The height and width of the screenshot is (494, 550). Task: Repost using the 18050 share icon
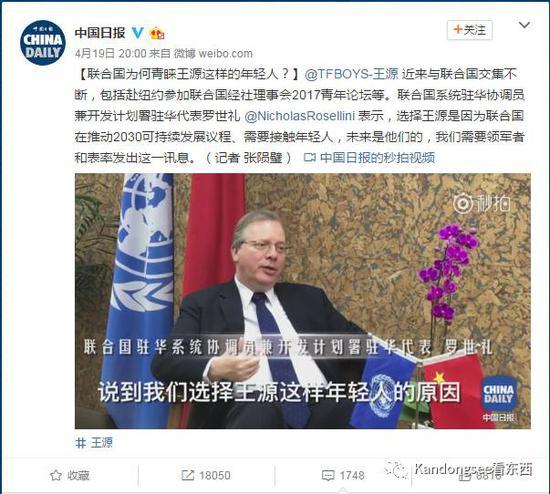pyautogui.click(x=206, y=475)
